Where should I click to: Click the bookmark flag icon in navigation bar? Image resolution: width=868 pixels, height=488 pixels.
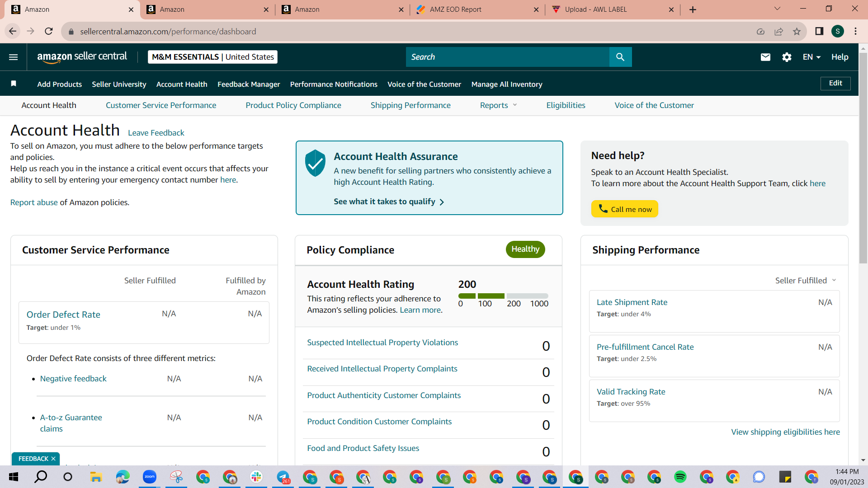click(x=14, y=84)
